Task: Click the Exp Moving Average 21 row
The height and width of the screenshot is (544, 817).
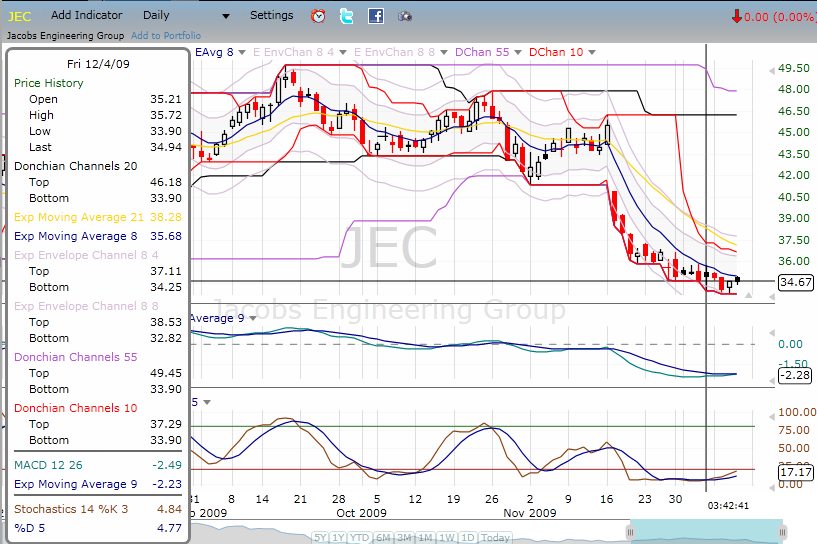Action: click(x=97, y=217)
